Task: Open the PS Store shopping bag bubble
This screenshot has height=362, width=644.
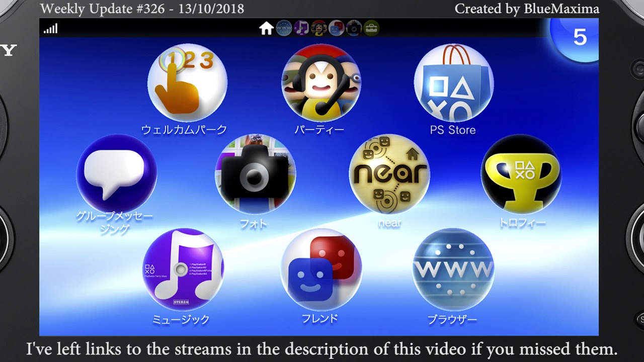Action: click(453, 82)
